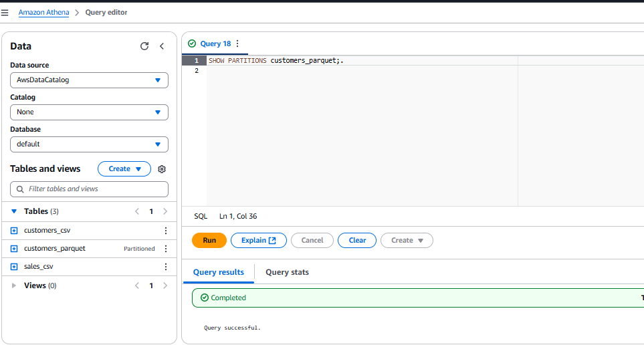The image size is (644, 345).
Task: Open the Catalog dropdown
Action: (89, 112)
